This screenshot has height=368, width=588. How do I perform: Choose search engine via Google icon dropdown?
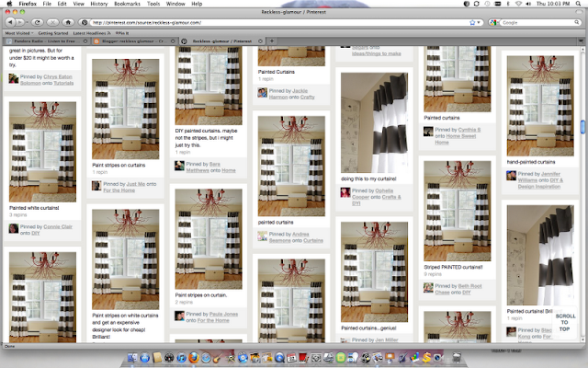tap(493, 22)
